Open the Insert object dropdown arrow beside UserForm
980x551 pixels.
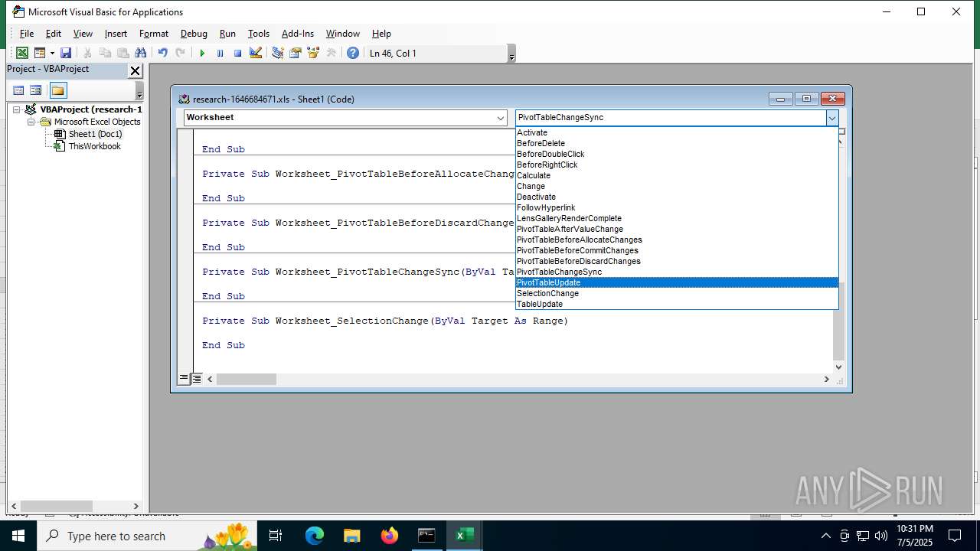click(52, 53)
